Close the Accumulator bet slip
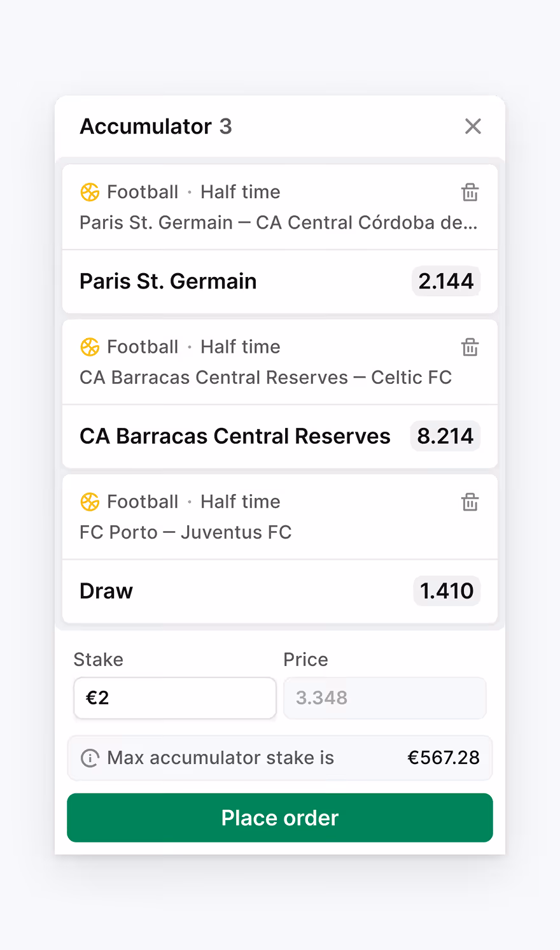Viewport: 560px width, 950px height. 473,126
